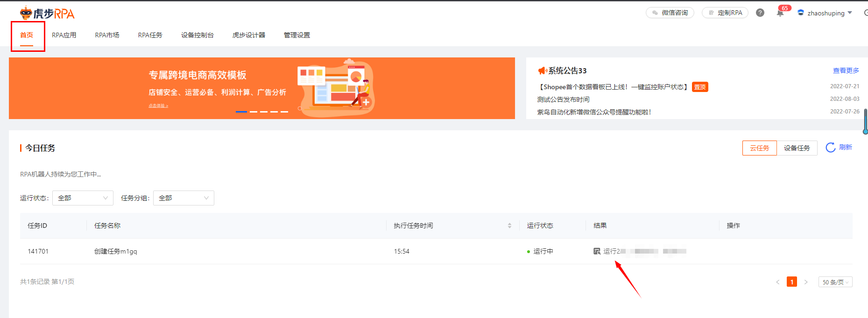Click the 系统公告 megaphone icon
This screenshot has width=868, height=318.
click(542, 71)
